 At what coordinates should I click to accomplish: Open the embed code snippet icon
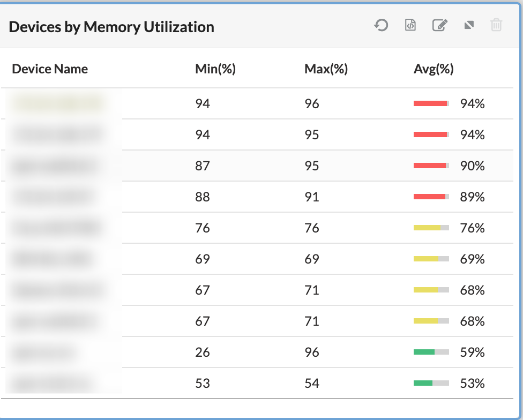coord(410,25)
